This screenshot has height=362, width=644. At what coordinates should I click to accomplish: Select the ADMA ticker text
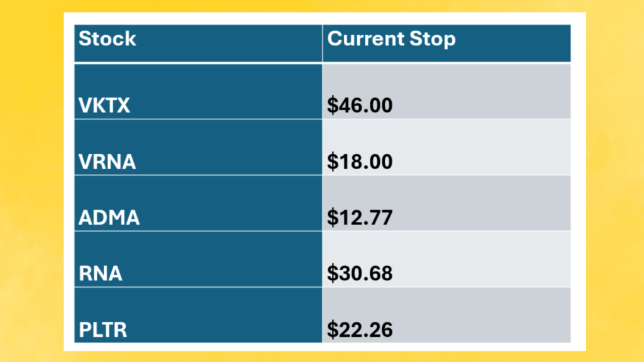pos(109,218)
